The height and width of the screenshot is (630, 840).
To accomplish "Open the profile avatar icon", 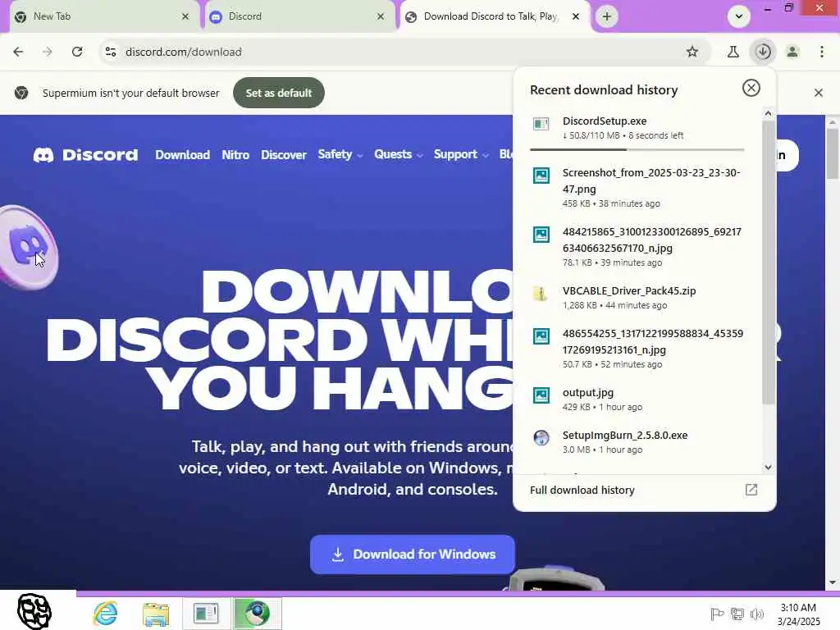I will [x=792, y=52].
